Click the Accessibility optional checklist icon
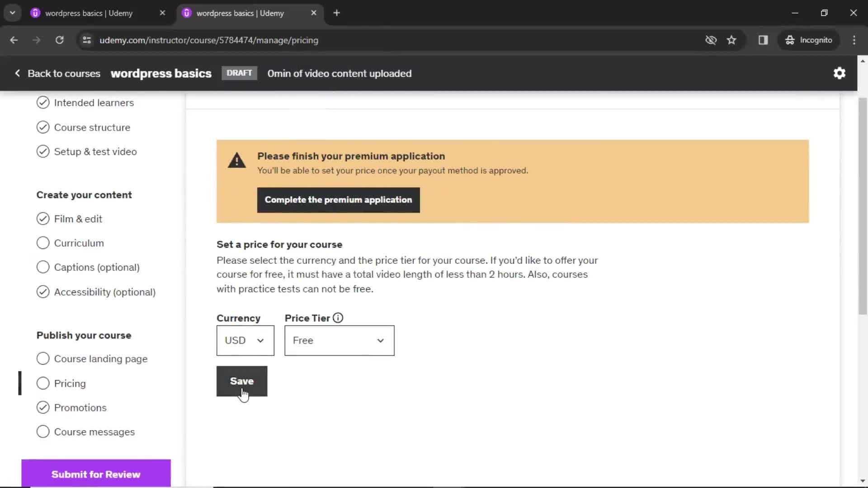The image size is (868, 488). 43,291
